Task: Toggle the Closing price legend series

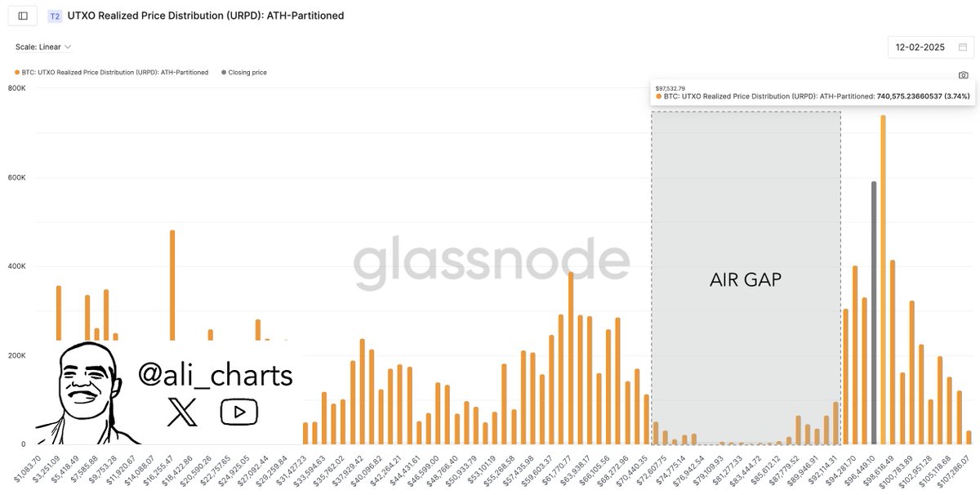Action: pyautogui.click(x=247, y=73)
